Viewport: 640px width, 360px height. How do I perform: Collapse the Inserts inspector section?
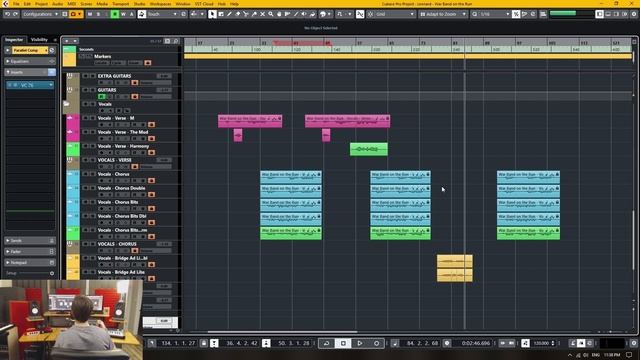[x=30, y=72]
